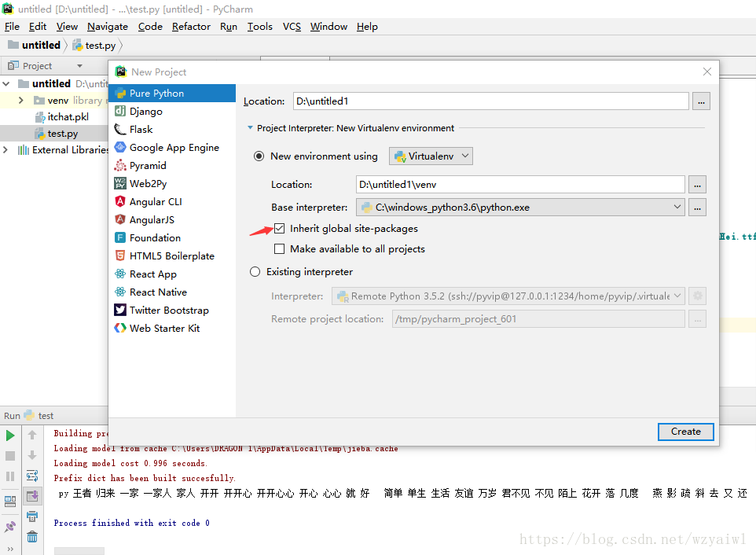
Task: Open Refactor menu
Action: coord(191,27)
